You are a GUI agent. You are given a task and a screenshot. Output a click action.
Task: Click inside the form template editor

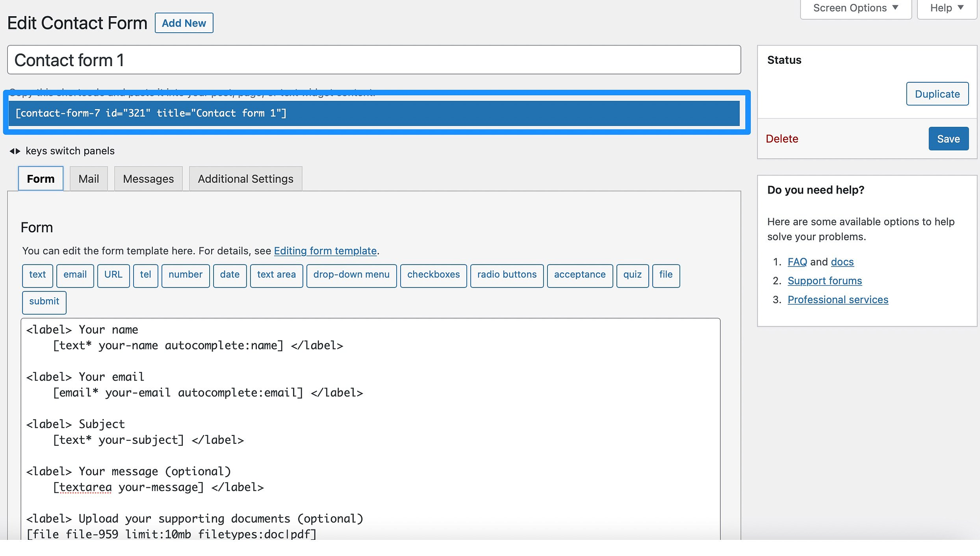tap(371, 428)
